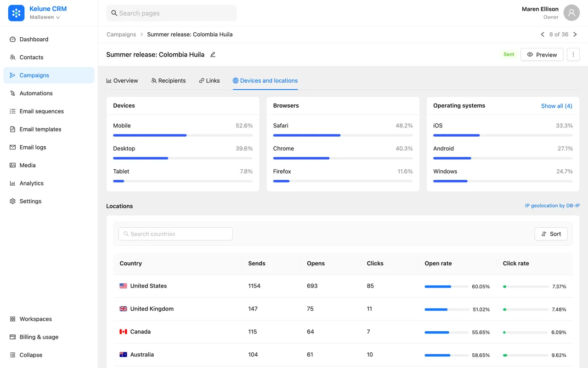The height and width of the screenshot is (368, 588).
Task: Select the Devices and locations tab
Action: [265, 80]
